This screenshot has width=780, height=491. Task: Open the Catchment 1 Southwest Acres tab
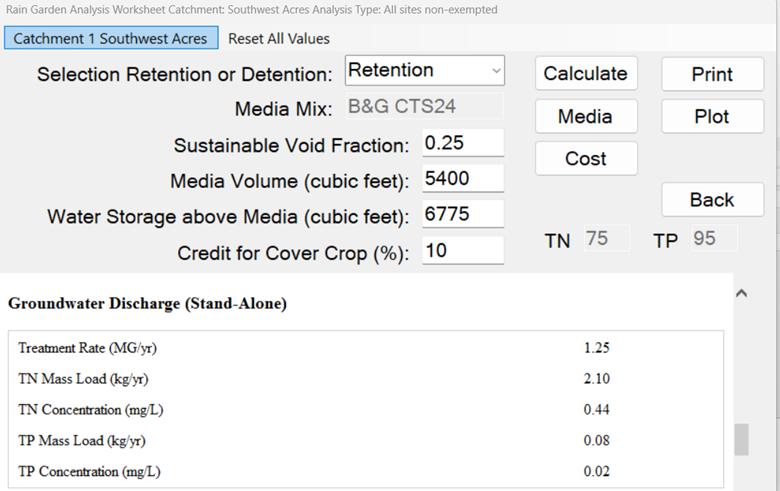(110, 38)
